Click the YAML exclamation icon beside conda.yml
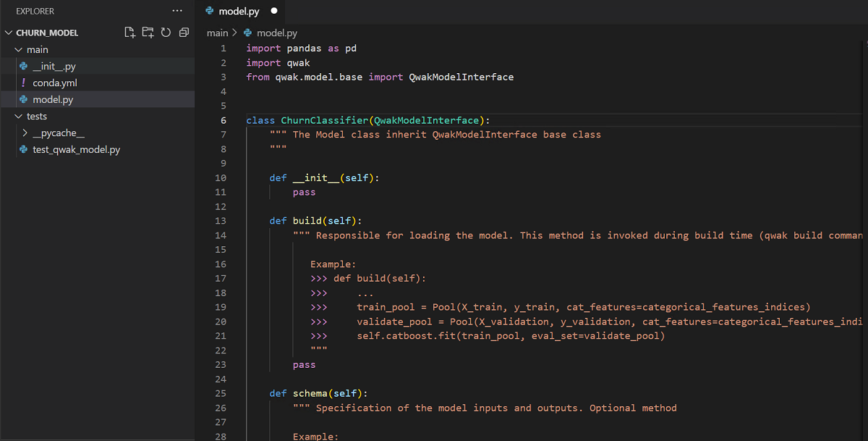The image size is (868, 441). [24, 83]
